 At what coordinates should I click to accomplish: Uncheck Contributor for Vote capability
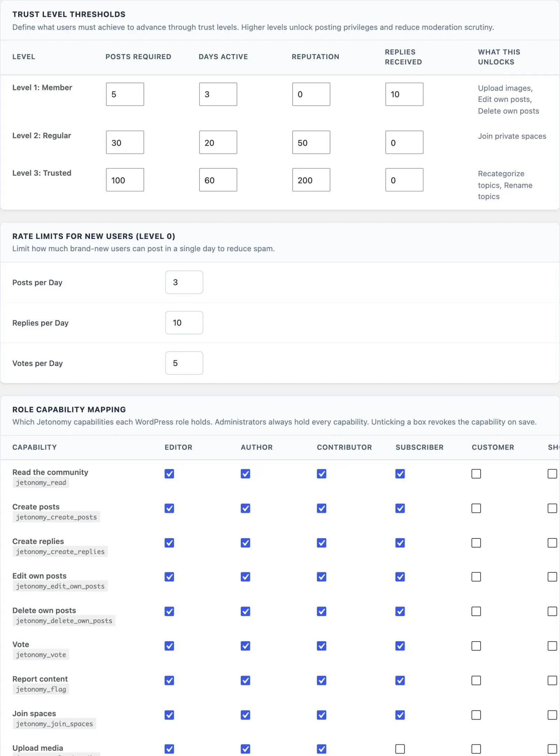tap(322, 646)
